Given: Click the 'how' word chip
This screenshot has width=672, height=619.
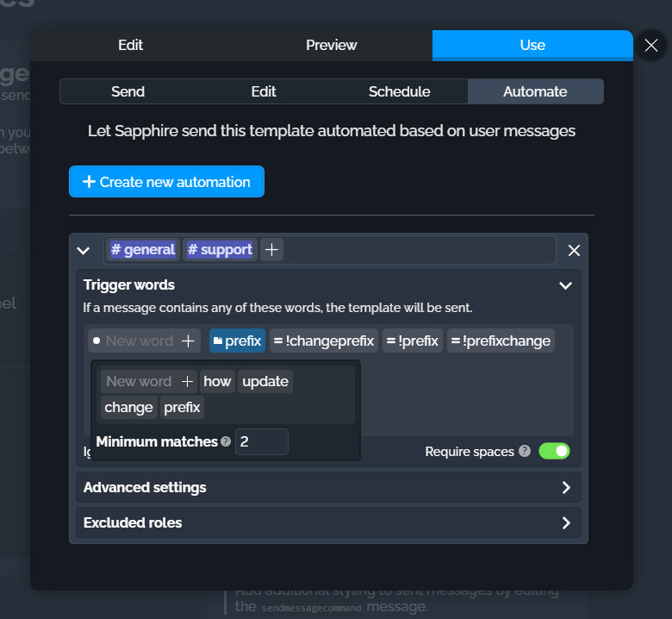Looking at the screenshot, I should pyautogui.click(x=217, y=381).
